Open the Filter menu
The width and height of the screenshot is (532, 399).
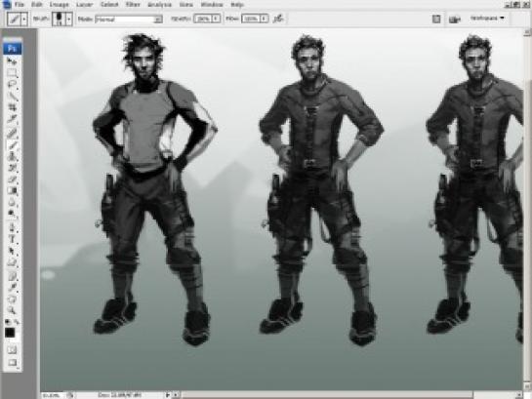coord(133,5)
